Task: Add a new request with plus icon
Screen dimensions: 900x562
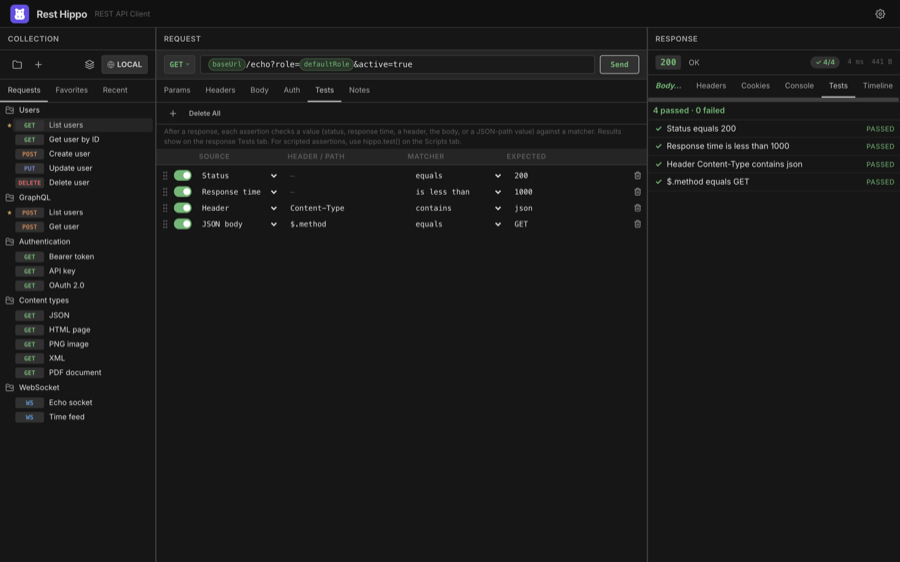Action: click(x=38, y=65)
